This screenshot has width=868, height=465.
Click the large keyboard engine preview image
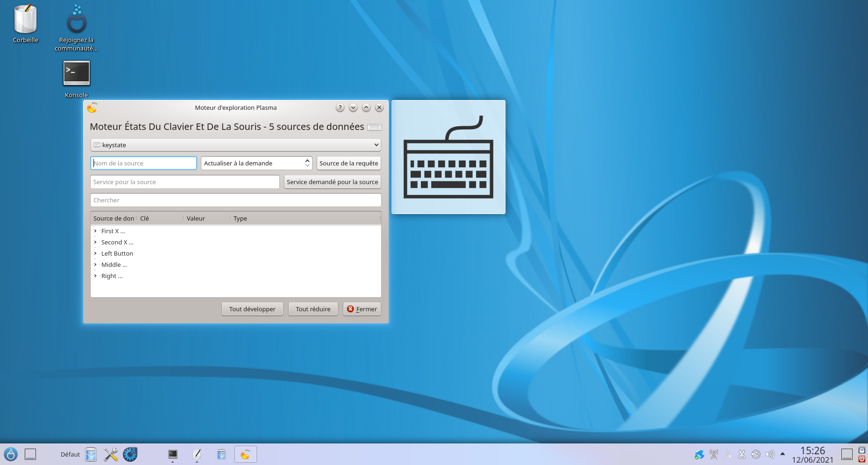tap(448, 157)
